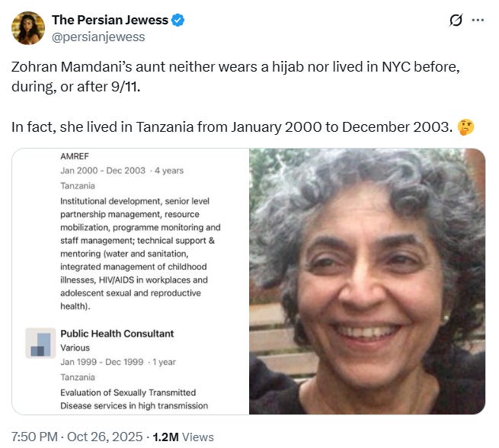Screen dimensions: 499x448
Task: Click the Public Health Consultant title text
Action: click(117, 334)
